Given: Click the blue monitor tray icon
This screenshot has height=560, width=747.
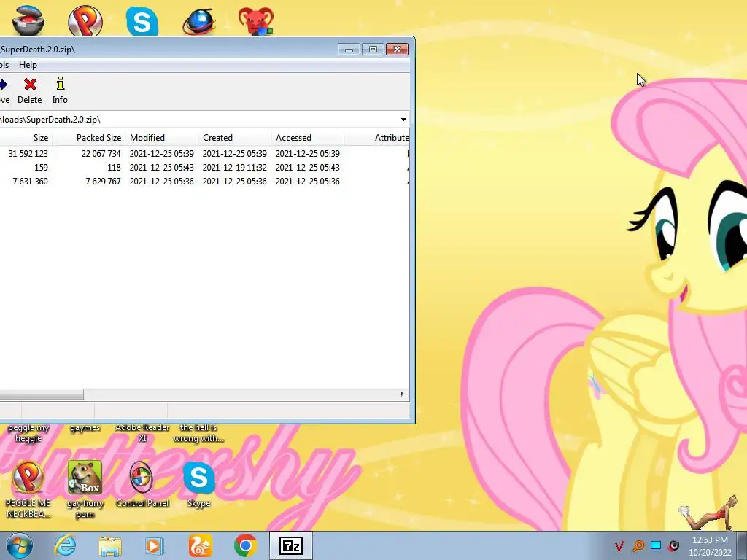Looking at the screenshot, I should pos(656,545).
